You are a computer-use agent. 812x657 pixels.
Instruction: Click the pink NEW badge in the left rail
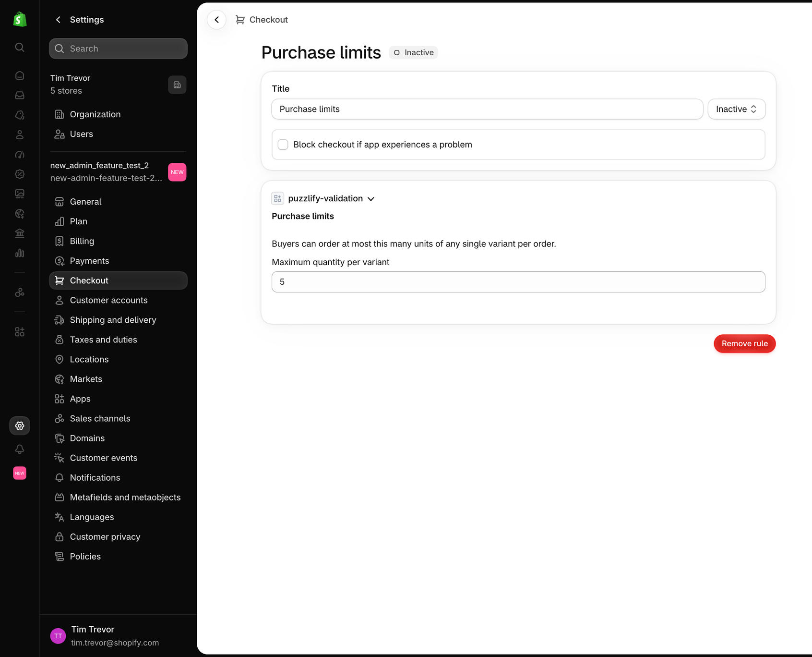pyautogui.click(x=20, y=473)
